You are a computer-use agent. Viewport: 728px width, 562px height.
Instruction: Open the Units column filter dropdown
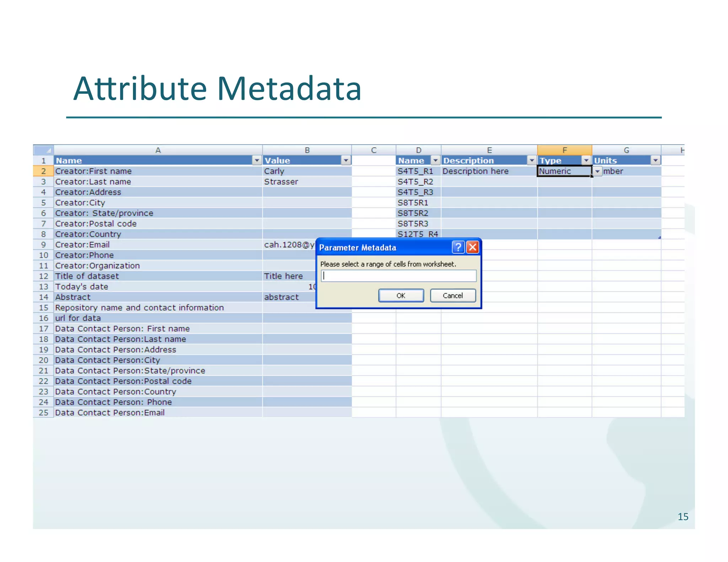(x=655, y=161)
